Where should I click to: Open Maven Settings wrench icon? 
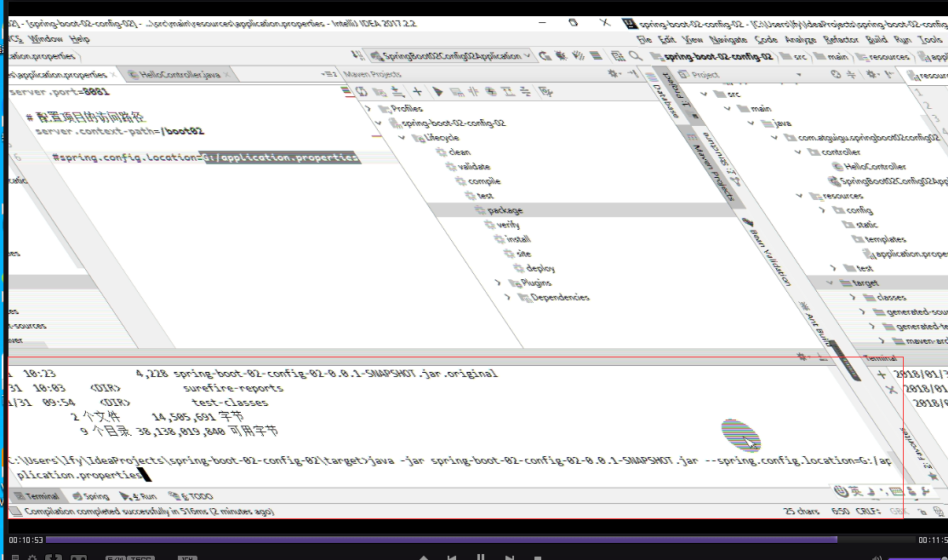tap(546, 92)
